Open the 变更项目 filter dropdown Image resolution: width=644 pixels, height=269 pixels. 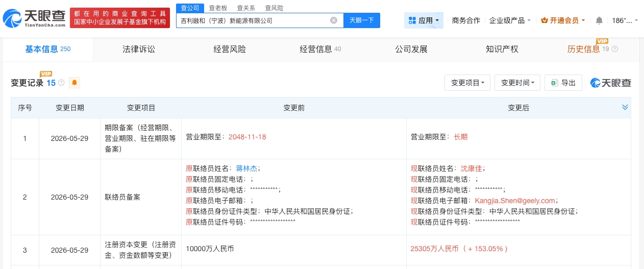[467, 83]
